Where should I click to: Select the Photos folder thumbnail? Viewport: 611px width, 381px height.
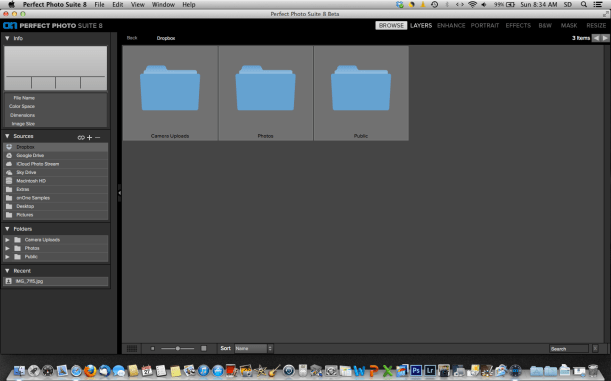(x=265, y=93)
